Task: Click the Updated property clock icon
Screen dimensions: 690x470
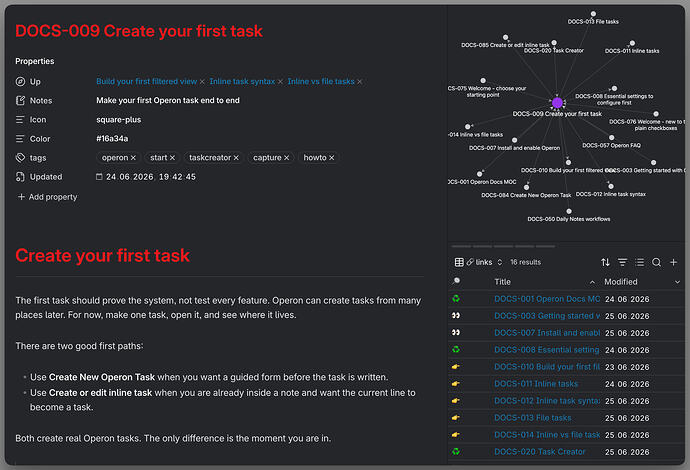Action: point(20,177)
